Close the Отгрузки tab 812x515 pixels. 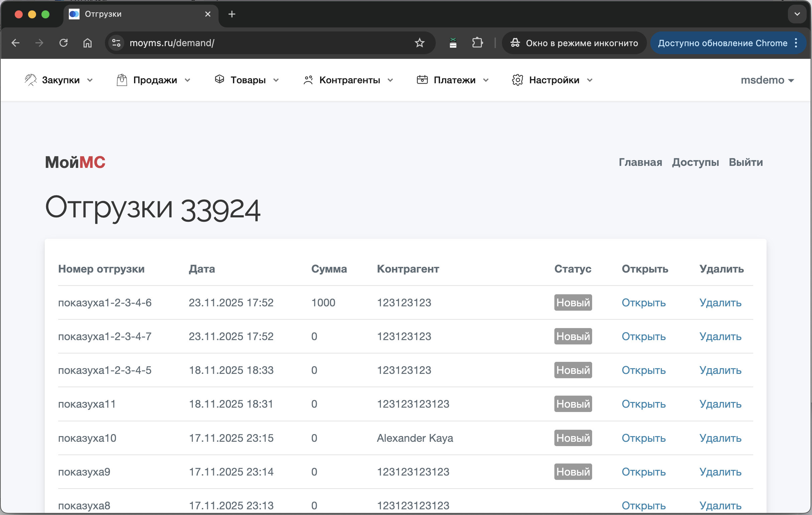(x=208, y=14)
